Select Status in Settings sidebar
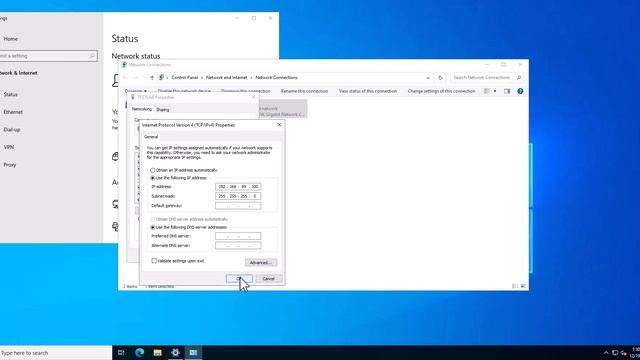This screenshot has width=640, height=360. 11,94
